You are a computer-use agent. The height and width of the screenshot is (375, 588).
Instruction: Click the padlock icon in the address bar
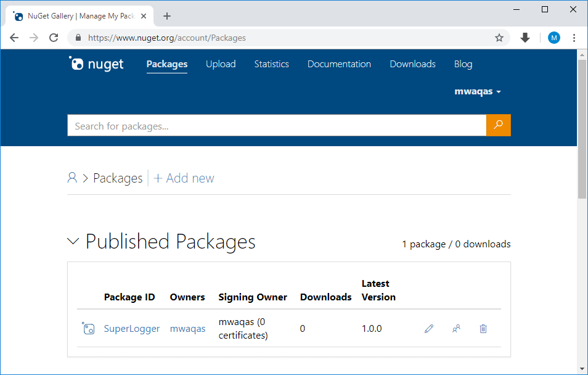coord(78,38)
